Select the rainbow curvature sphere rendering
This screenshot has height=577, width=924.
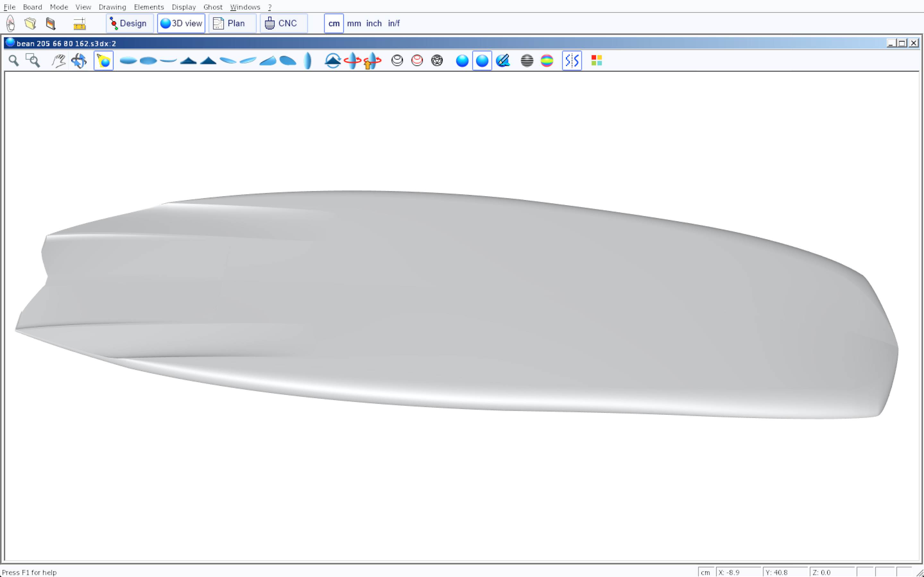[x=547, y=61]
